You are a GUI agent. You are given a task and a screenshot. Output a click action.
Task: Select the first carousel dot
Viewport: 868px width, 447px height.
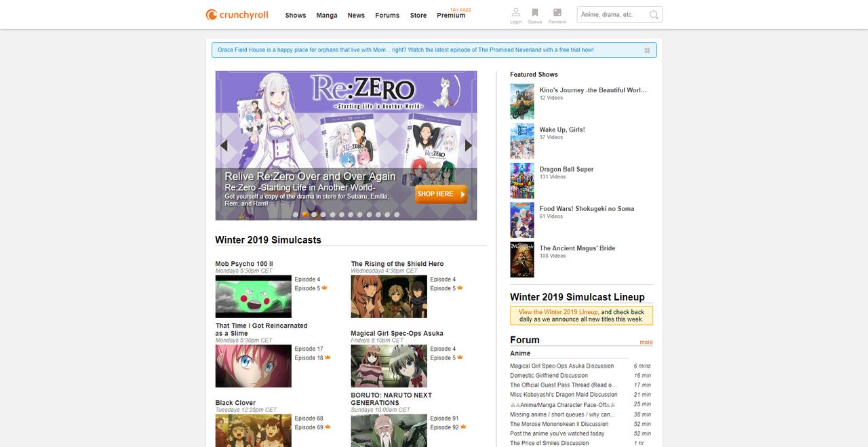[296, 214]
